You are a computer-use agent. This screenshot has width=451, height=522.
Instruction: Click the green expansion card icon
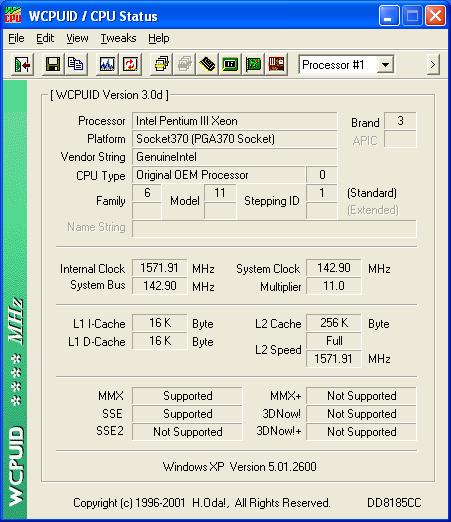tap(253, 64)
